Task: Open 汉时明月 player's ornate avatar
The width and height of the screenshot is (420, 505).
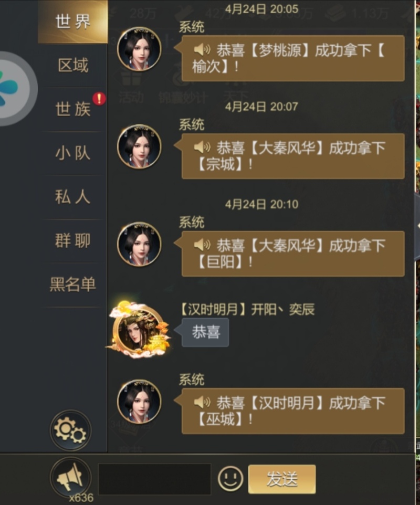Action: [139, 330]
